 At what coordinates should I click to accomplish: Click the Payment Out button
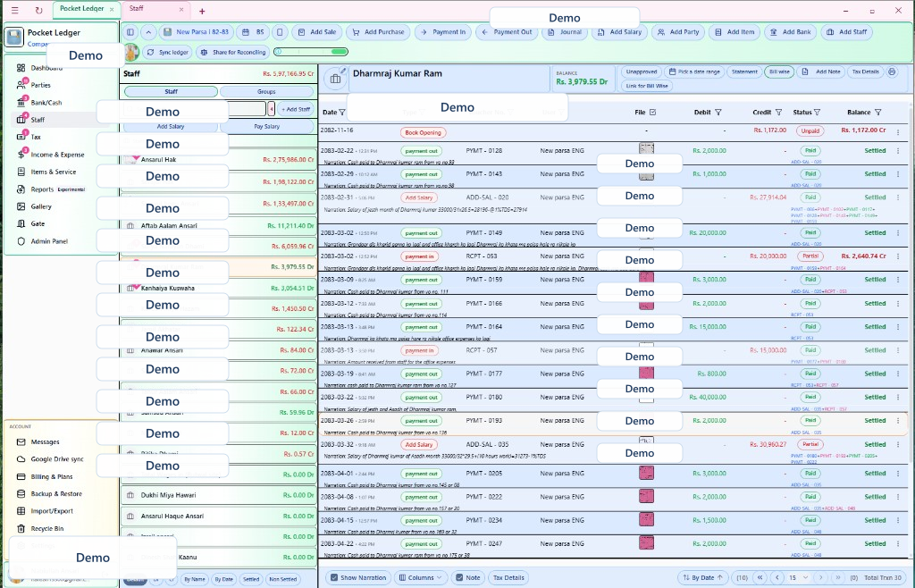click(508, 32)
